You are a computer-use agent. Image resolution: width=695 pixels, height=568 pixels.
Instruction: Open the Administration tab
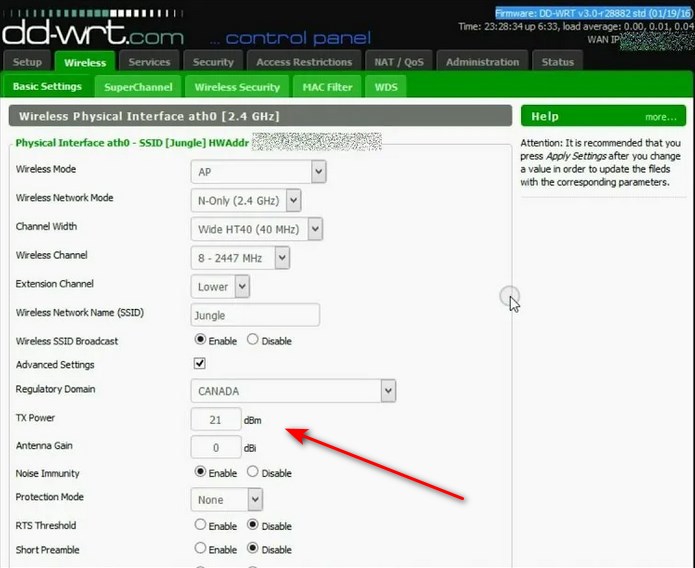pos(482,62)
